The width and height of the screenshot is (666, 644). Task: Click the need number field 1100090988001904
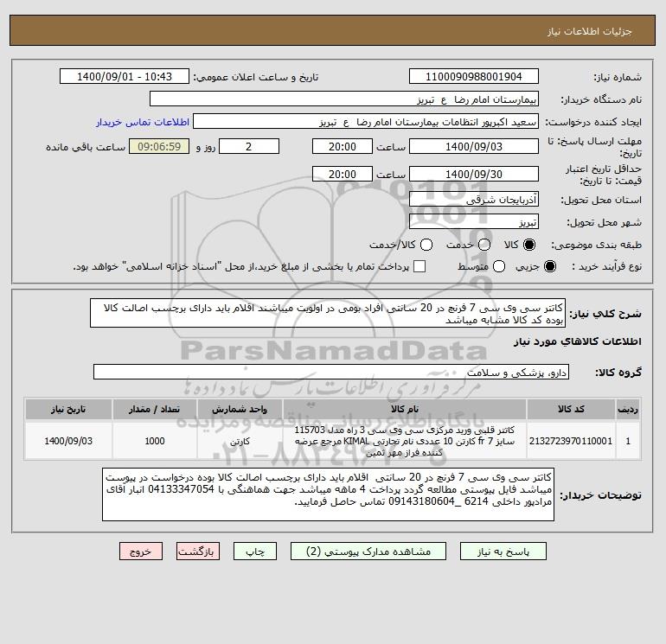(474, 77)
